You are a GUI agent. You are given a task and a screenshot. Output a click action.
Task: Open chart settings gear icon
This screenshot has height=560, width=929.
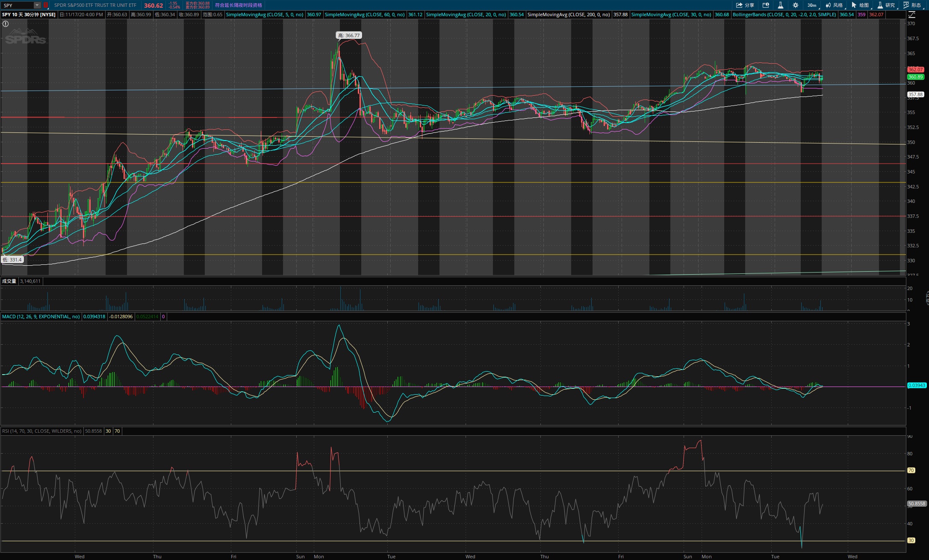pyautogui.click(x=795, y=5)
